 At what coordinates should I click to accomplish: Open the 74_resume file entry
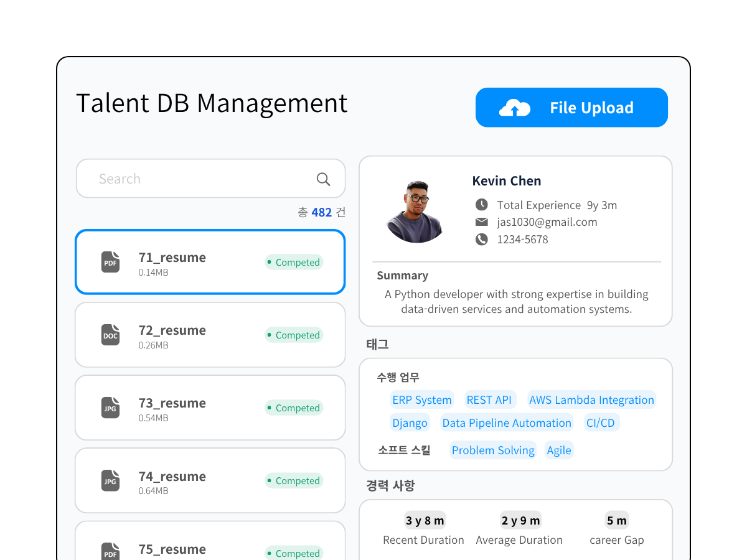(x=210, y=480)
